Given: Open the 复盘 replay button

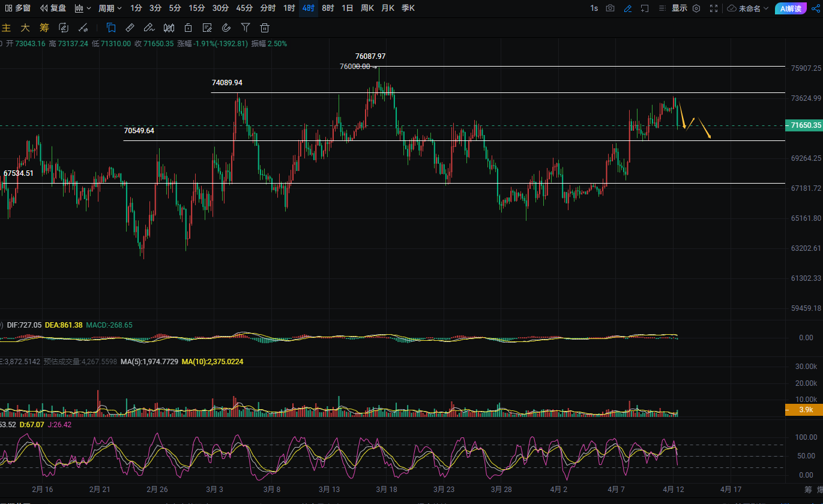Looking at the screenshot, I should pyautogui.click(x=53, y=8).
